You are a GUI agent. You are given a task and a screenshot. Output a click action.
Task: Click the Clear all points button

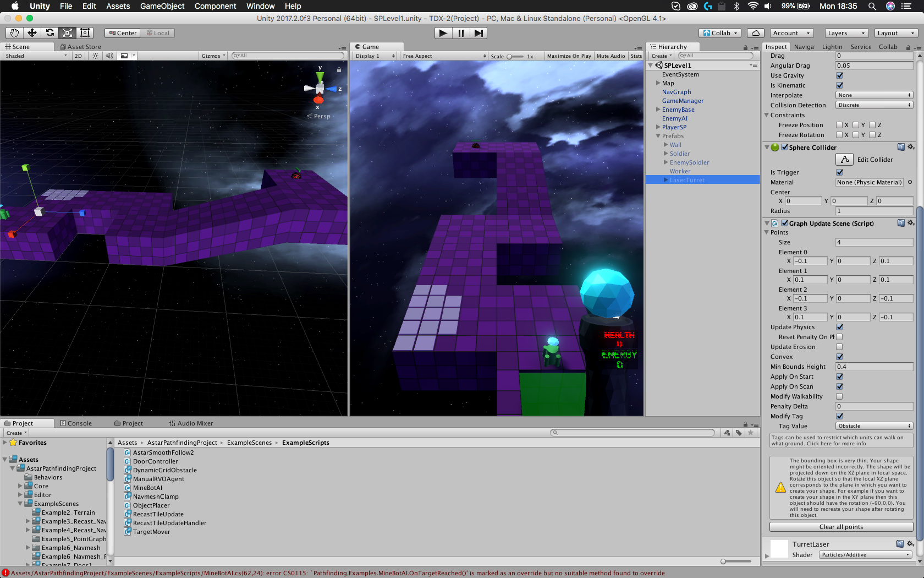click(x=841, y=527)
